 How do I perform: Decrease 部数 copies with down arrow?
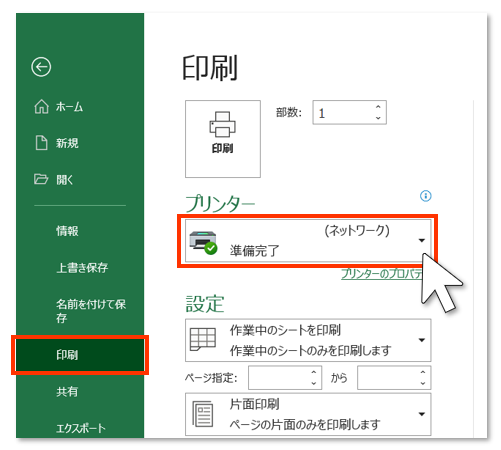click(x=378, y=118)
